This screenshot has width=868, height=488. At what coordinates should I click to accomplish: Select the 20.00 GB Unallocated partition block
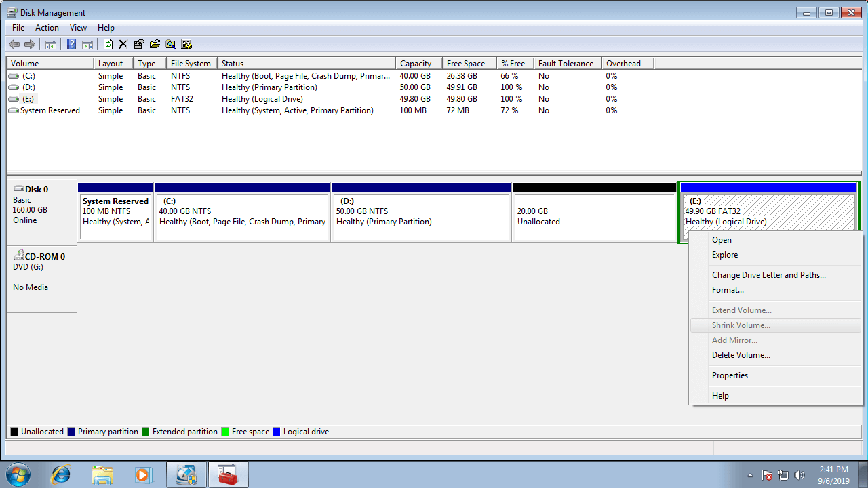[595, 217]
